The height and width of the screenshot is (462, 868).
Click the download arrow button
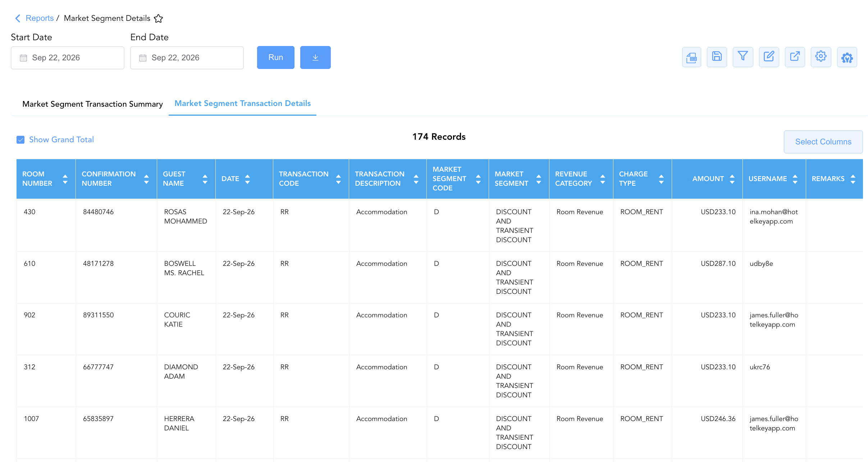click(315, 57)
